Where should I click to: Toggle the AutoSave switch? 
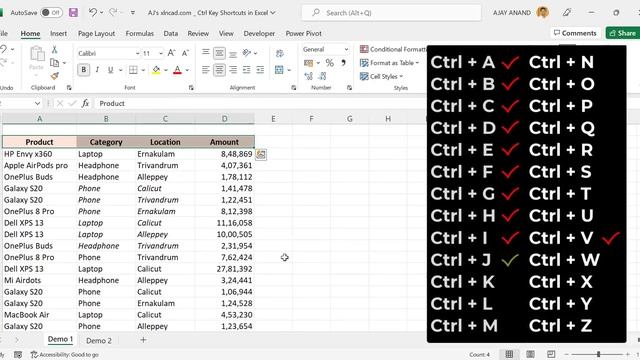click(x=51, y=13)
